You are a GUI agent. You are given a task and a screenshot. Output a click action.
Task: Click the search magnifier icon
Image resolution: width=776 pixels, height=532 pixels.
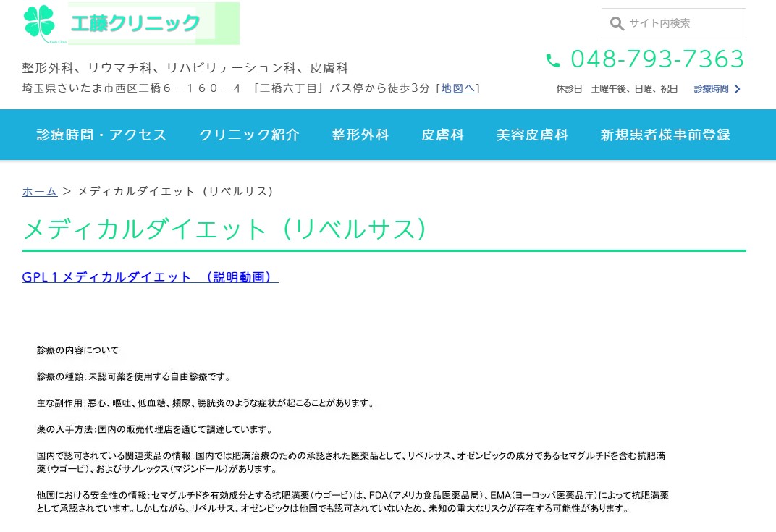click(617, 23)
